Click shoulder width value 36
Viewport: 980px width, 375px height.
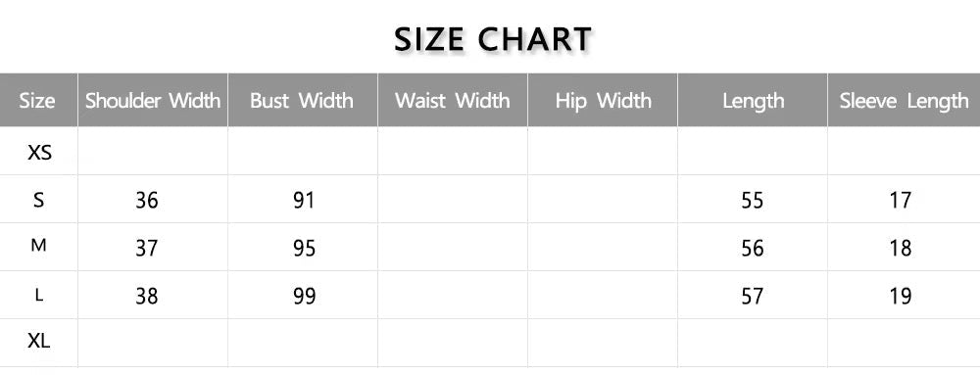coord(147,201)
